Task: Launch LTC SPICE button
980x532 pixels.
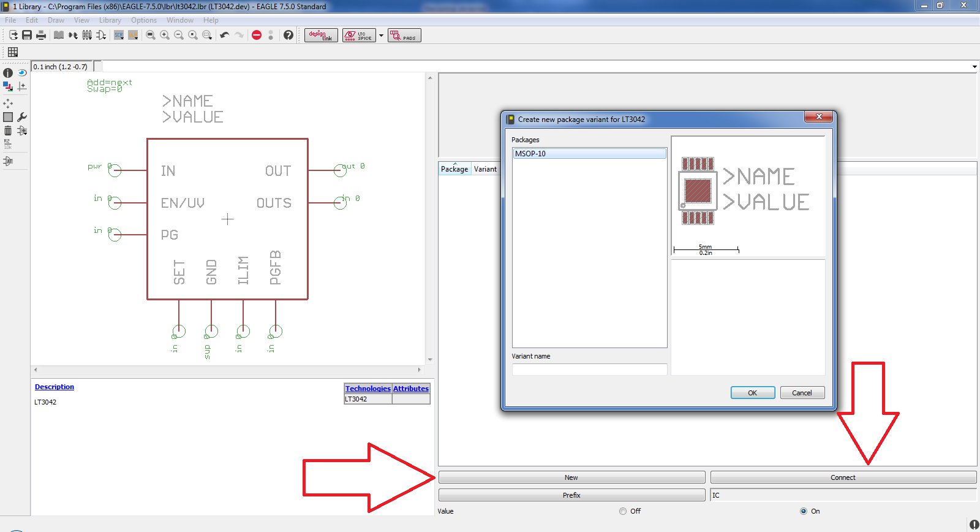Action: point(359,36)
